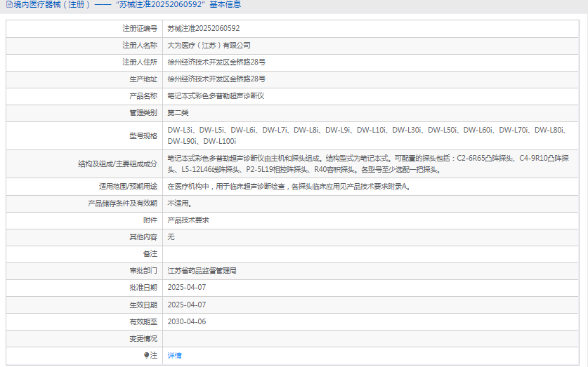
Task: Click the 产品储存条件及有效期 label
Action: coord(122,203)
